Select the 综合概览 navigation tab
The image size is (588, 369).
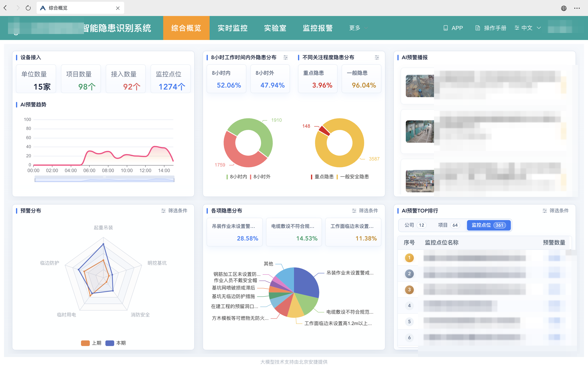(186, 28)
